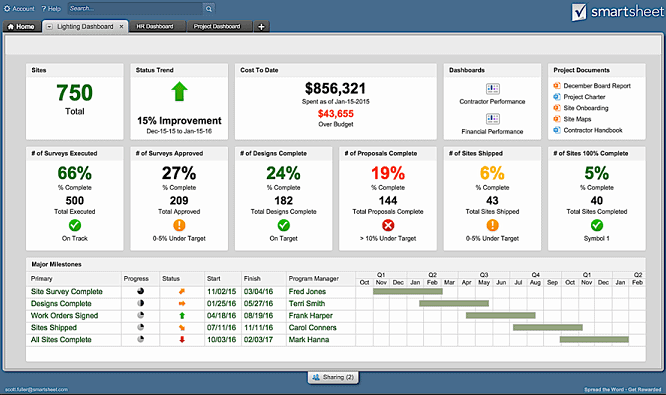
Task: Click the Program Manager column header
Action: coord(314,279)
